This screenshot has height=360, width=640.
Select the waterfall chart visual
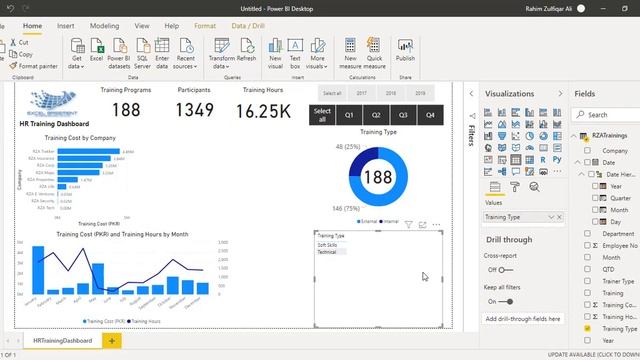pyautogui.click(x=488, y=136)
